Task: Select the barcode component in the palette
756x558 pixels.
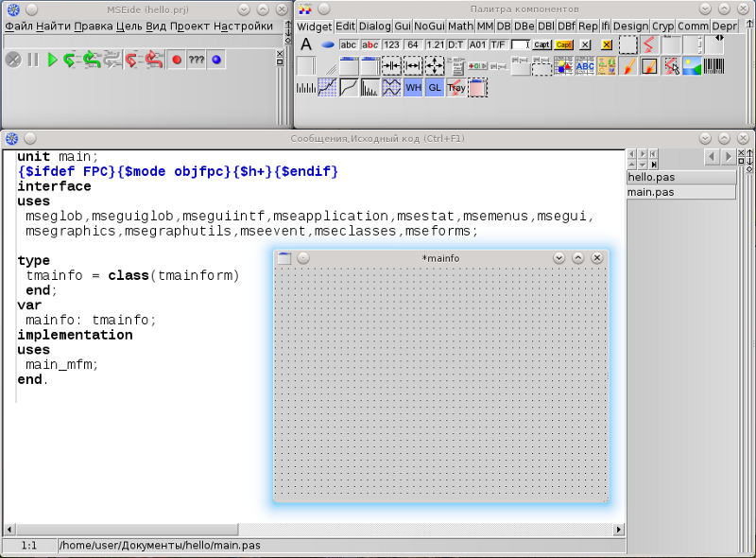Action: [x=714, y=66]
